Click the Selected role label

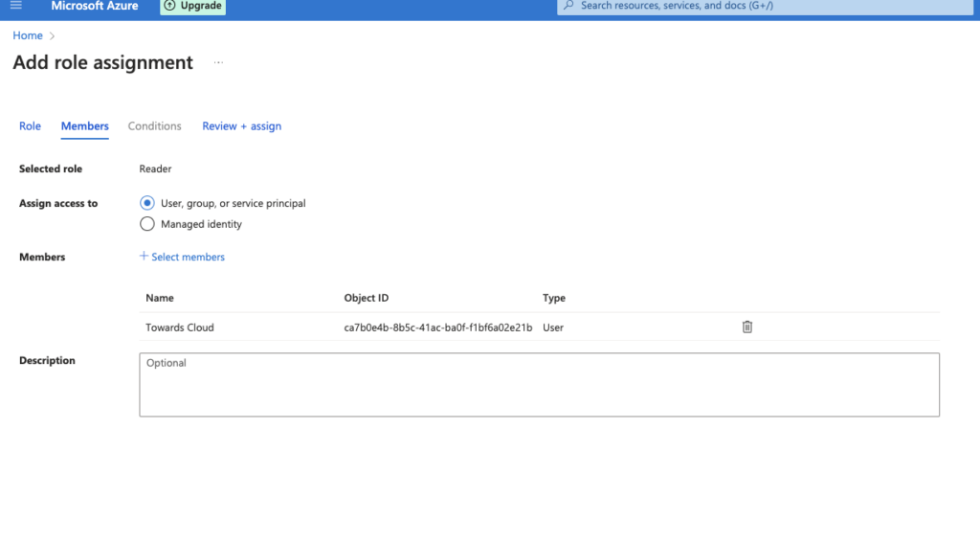(51, 169)
